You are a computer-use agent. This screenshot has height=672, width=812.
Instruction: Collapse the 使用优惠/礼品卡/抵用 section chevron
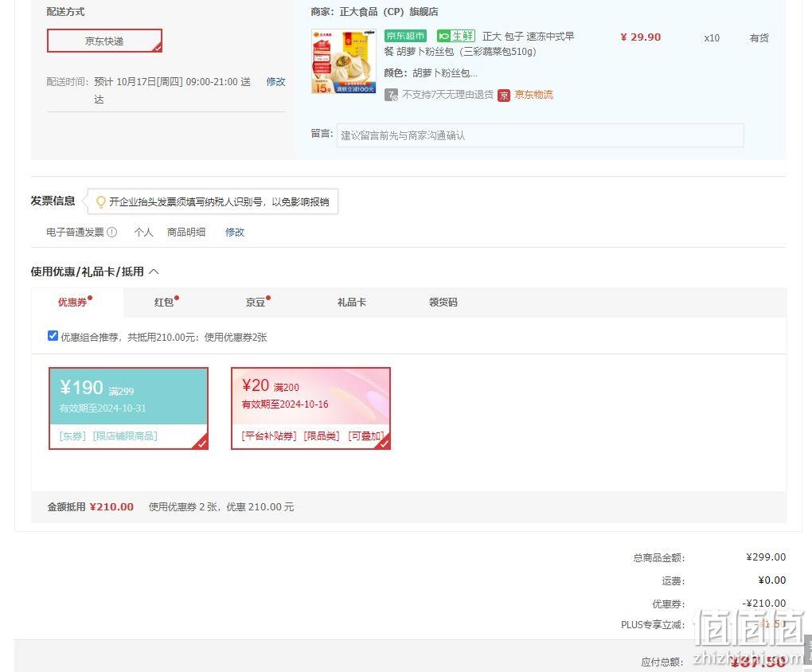point(154,272)
